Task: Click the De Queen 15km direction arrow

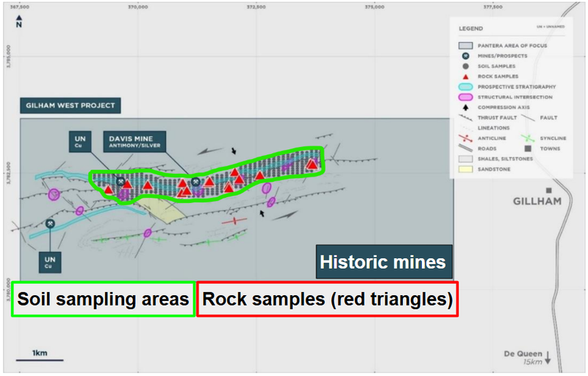Action: (x=548, y=357)
